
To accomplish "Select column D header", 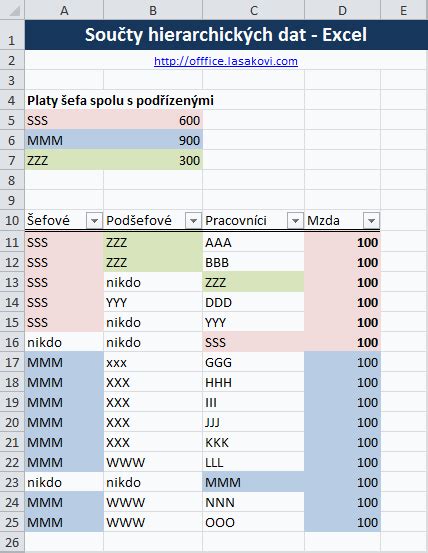I will 342,10.
